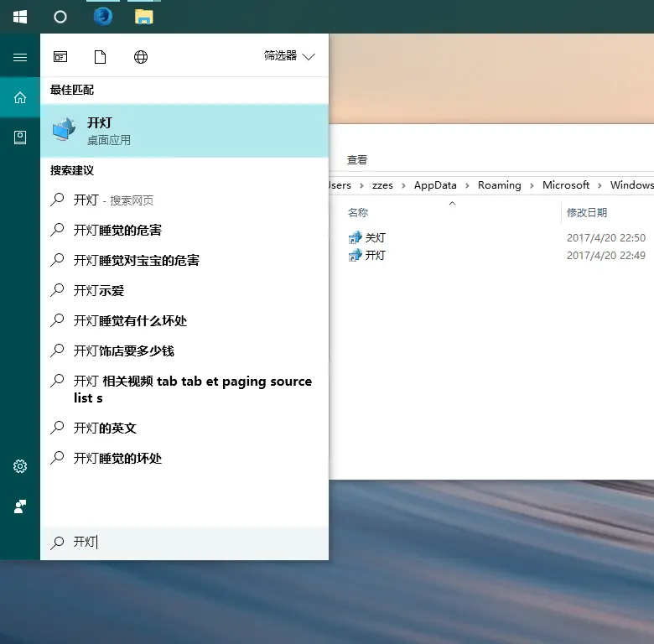
Task: Select suggestion 开灯示爱
Action: coord(184,290)
